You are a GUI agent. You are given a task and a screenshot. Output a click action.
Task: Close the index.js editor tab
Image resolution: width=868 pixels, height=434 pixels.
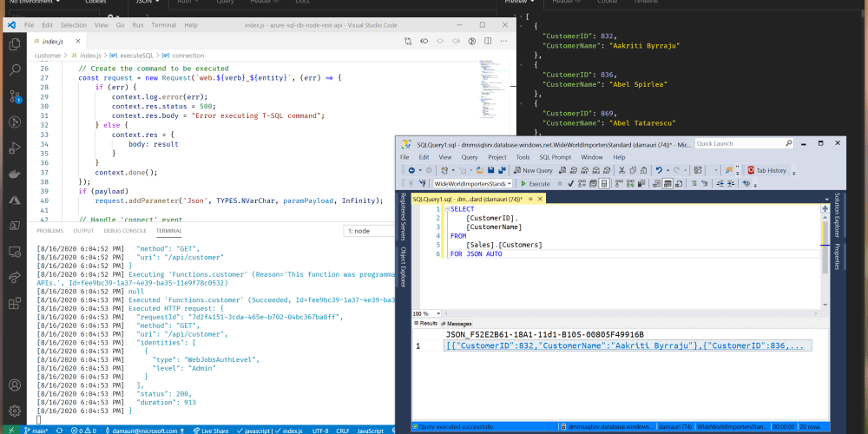[78, 41]
